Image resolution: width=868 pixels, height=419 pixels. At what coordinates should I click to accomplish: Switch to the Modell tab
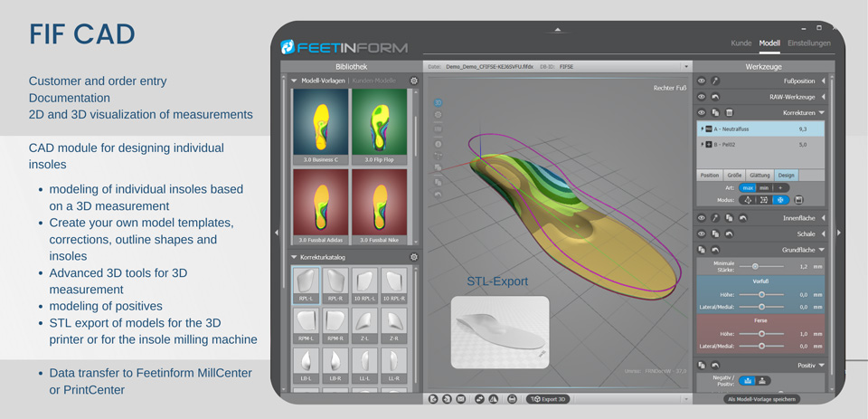coord(769,43)
